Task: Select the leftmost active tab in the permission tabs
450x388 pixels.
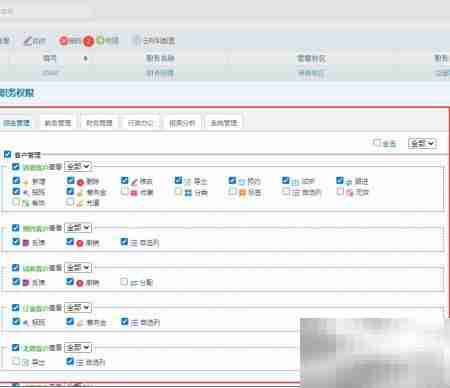Action: pyautogui.click(x=17, y=123)
